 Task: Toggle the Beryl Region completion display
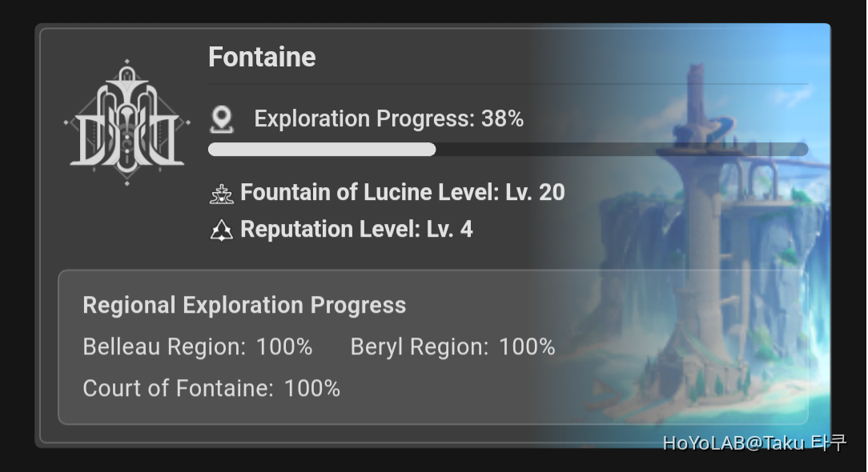[x=452, y=347]
